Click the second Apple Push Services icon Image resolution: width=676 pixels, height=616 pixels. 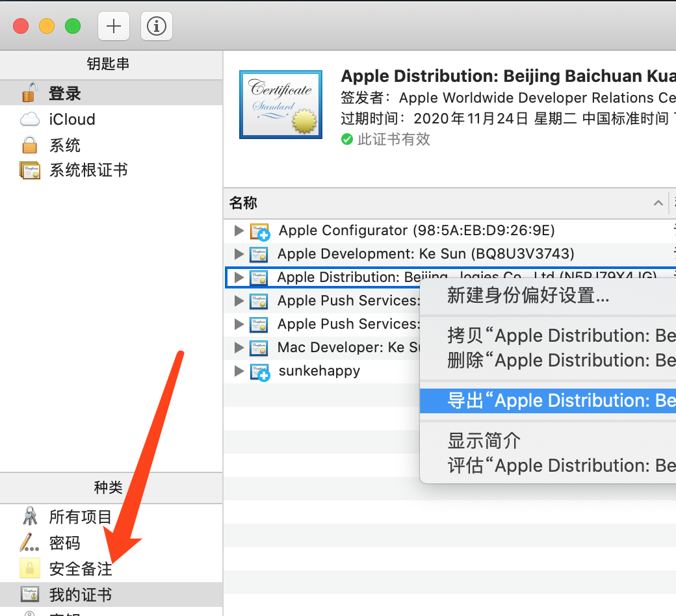259,324
